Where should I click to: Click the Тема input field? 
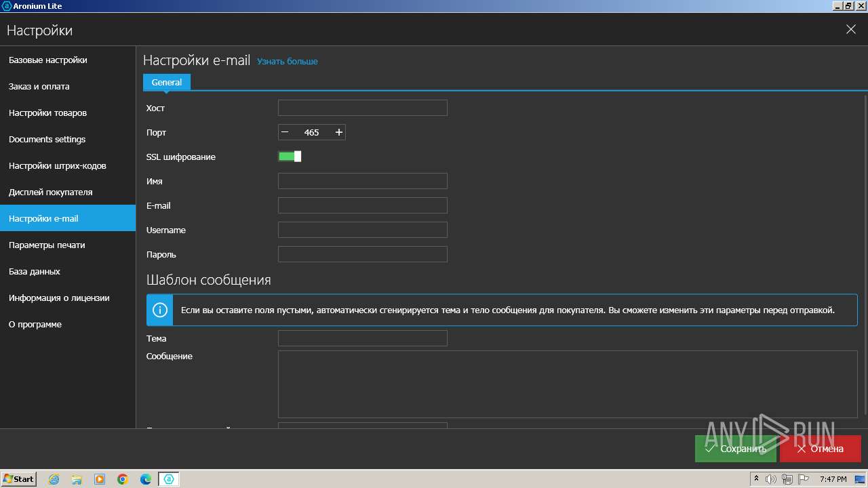pyautogui.click(x=363, y=338)
